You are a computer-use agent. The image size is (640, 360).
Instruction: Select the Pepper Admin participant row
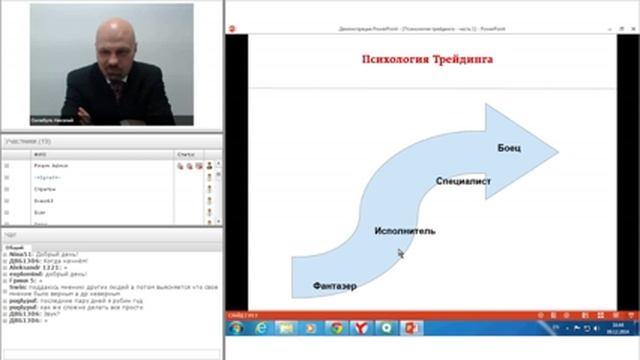point(108,166)
